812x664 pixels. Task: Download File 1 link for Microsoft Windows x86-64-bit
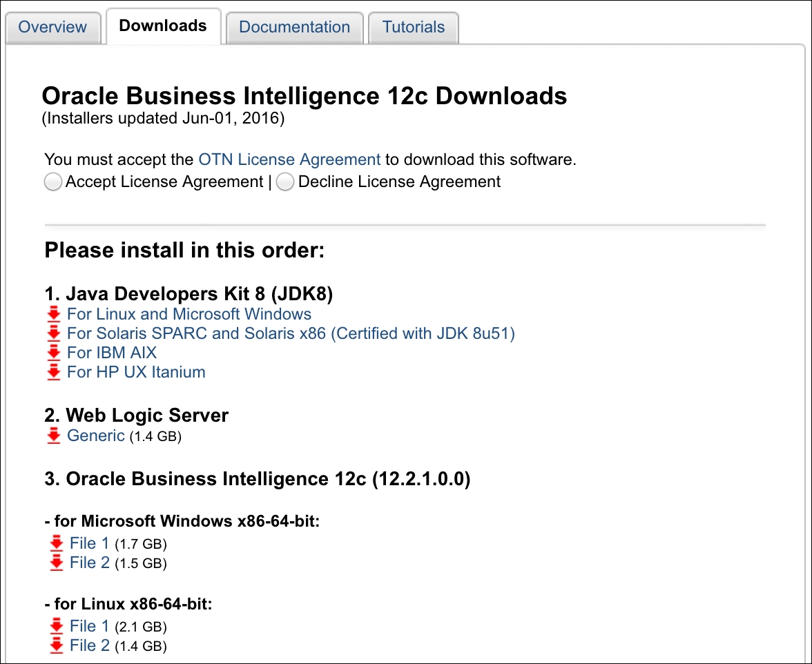pyautogui.click(x=90, y=543)
